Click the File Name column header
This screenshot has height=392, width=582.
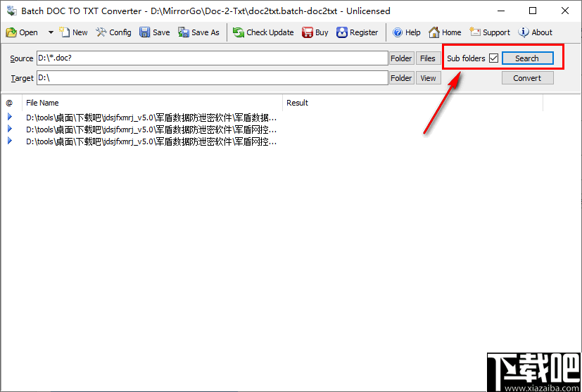click(152, 103)
